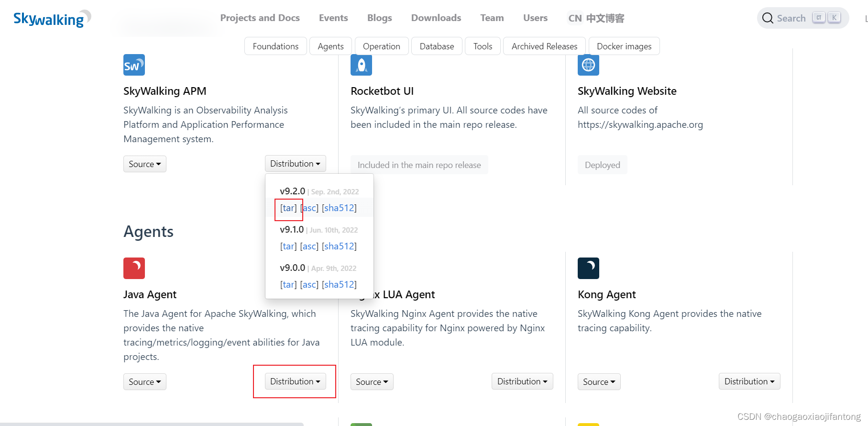The height and width of the screenshot is (426, 868).
Task: Download v9.2.0 tar file
Action: [x=288, y=208]
